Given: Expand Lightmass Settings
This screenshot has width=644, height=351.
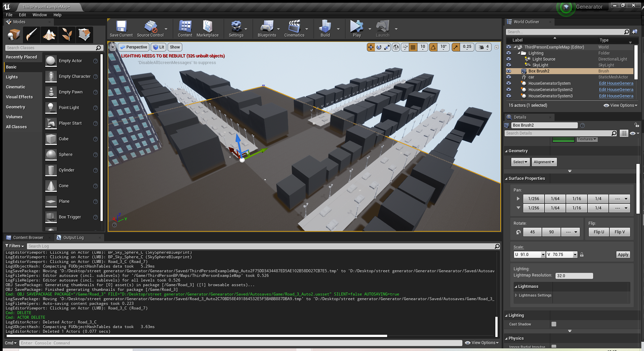Looking at the screenshot, I should click(x=516, y=295).
